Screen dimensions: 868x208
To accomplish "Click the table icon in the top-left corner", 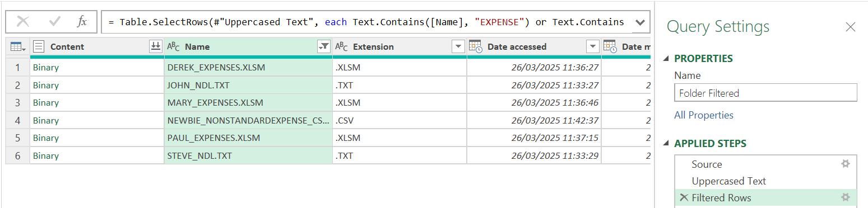I will click(18, 47).
